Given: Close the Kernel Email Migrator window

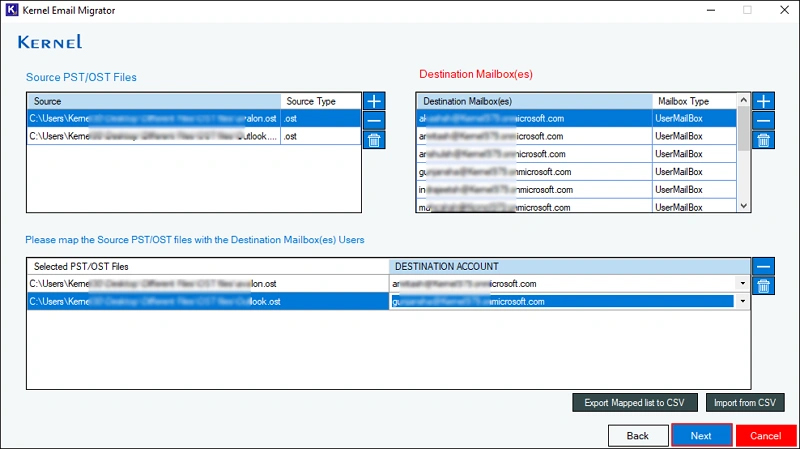Looking at the screenshot, I should (784, 10).
